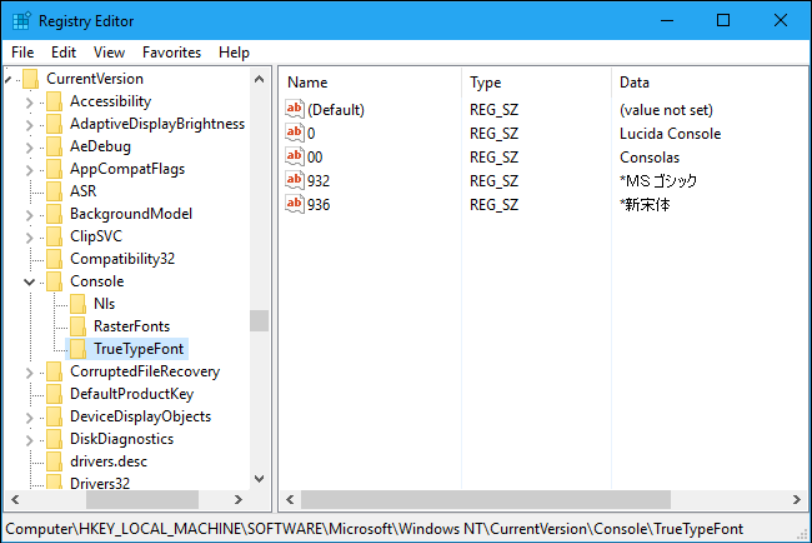Click the registry path in the status bar

(374, 529)
